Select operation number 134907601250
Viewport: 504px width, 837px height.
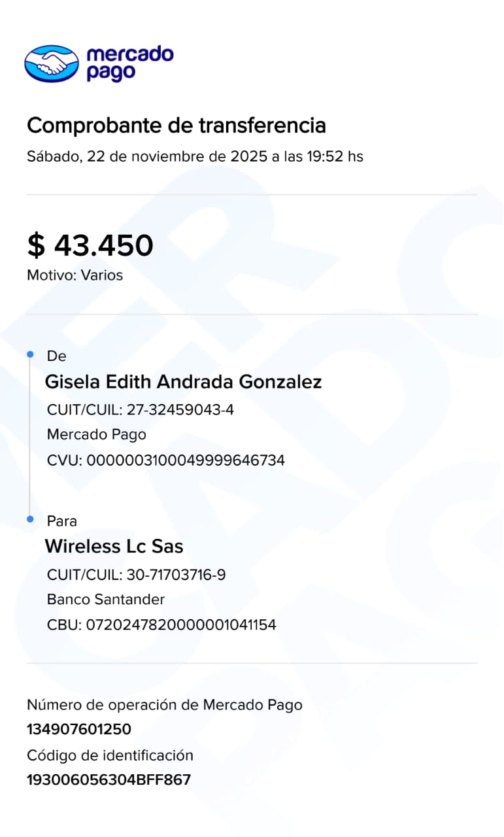click(79, 729)
